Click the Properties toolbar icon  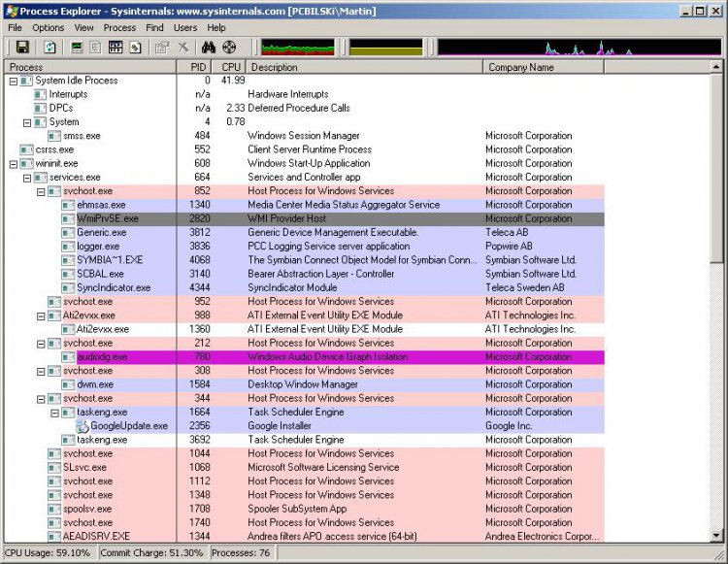(162, 47)
